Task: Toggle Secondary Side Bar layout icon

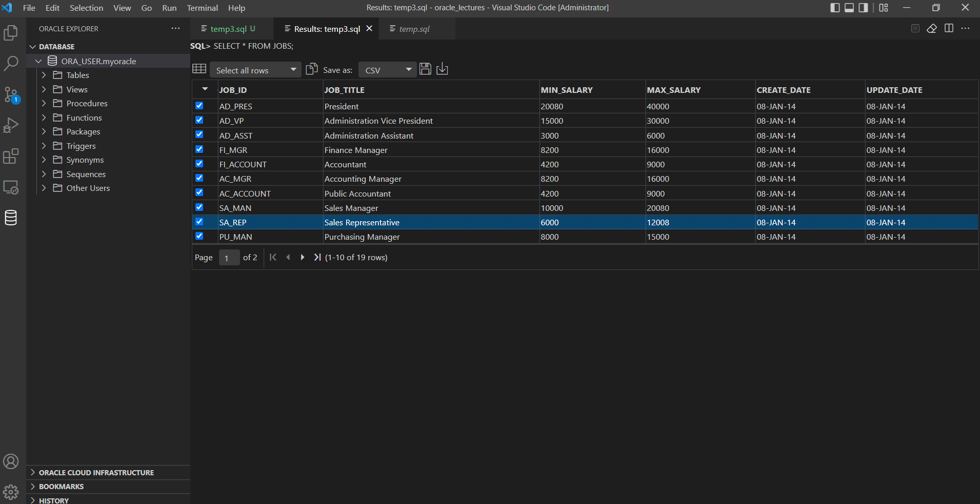Action: 864,8
